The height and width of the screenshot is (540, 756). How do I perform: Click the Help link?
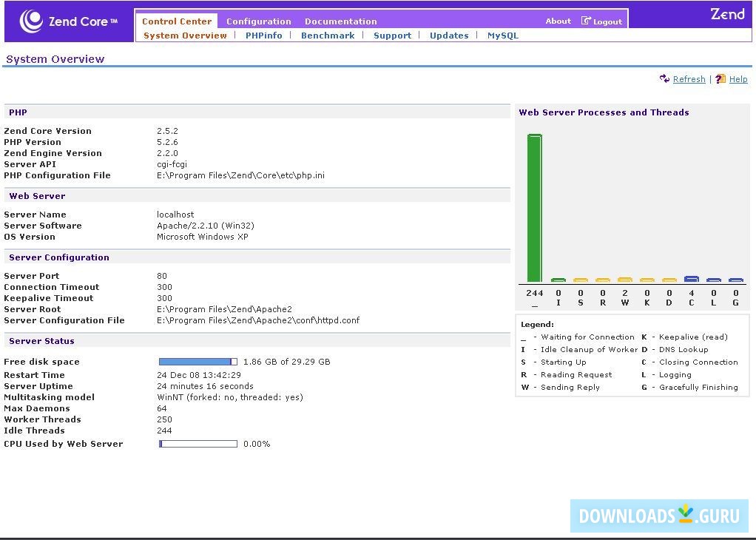click(738, 79)
